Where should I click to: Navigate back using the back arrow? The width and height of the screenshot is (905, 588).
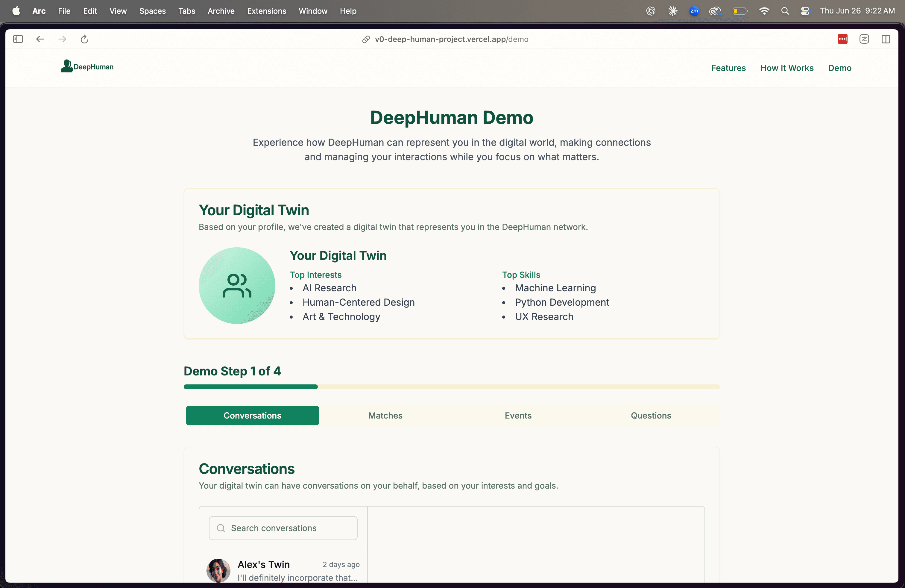40,39
